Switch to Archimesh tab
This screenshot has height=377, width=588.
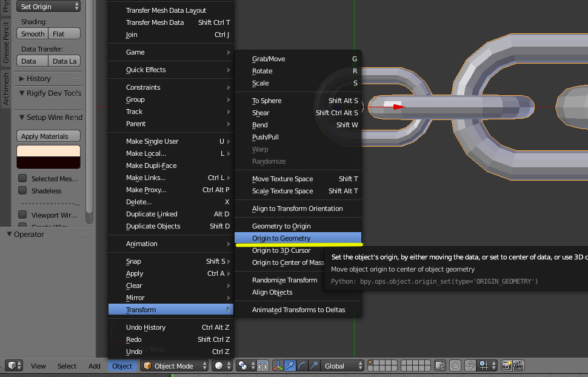pos(5,88)
